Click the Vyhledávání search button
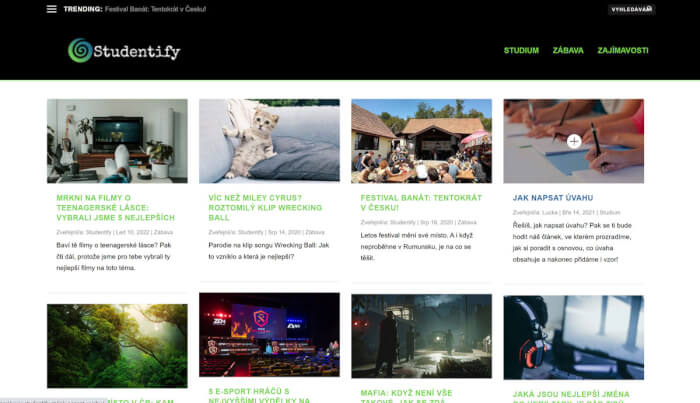This screenshot has width=700, height=403. tap(631, 9)
